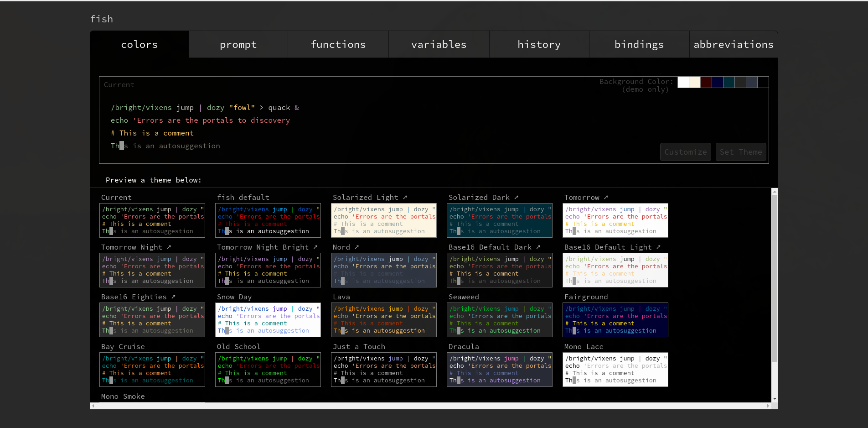
Task: Open the Base16 Eighties external link arrow
Action: (173, 297)
